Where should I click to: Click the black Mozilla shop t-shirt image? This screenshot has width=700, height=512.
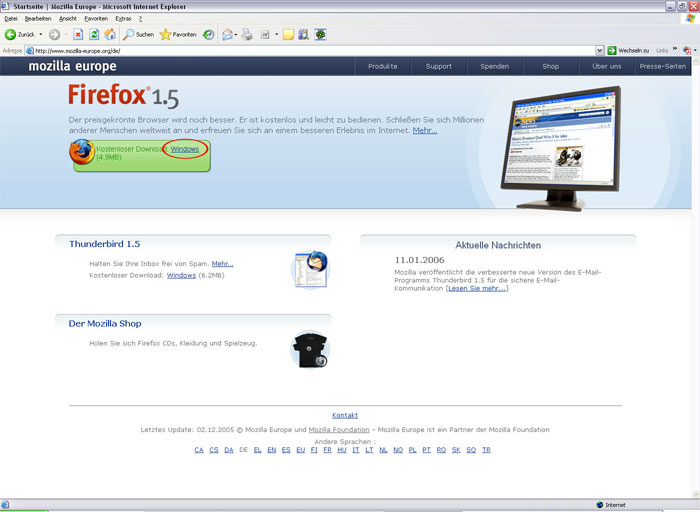(310, 350)
